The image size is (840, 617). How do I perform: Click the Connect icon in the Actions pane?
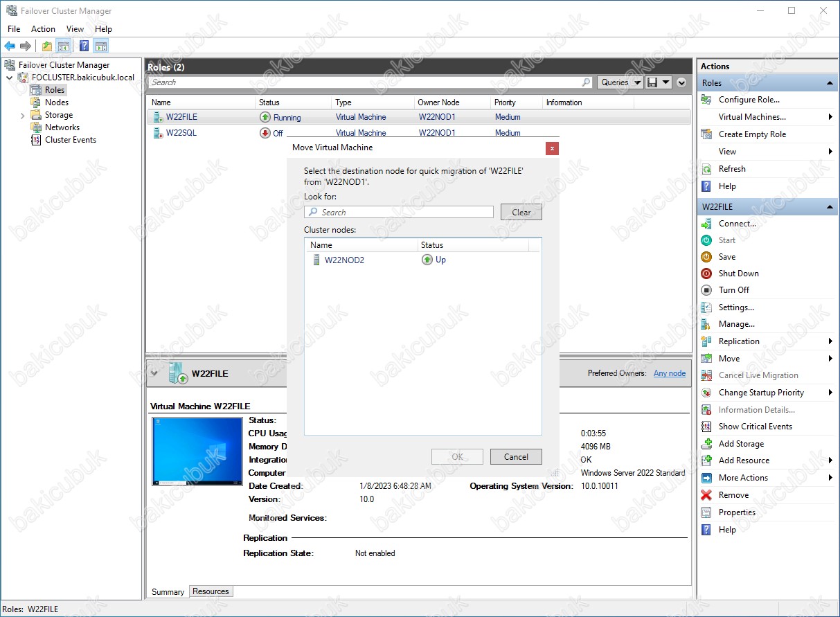coord(706,224)
